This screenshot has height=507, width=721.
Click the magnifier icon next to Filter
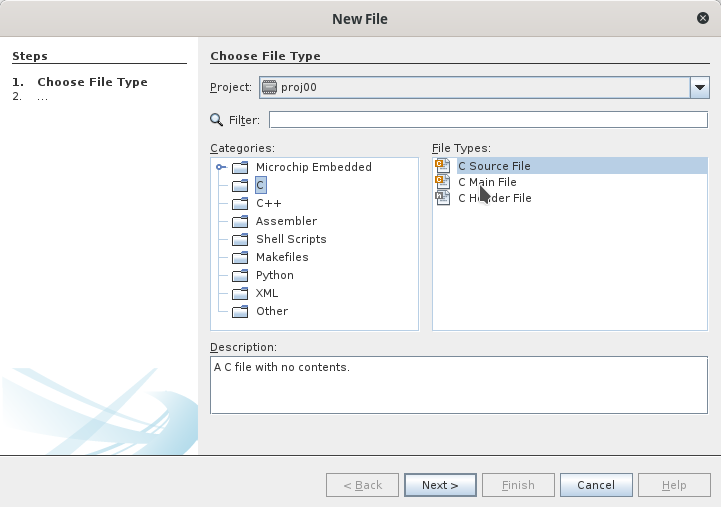216,120
